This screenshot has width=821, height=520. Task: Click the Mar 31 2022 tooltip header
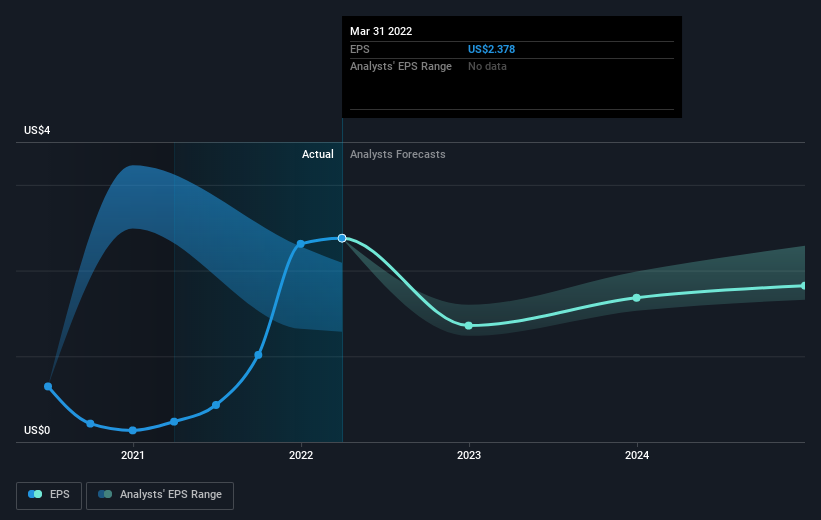(381, 31)
